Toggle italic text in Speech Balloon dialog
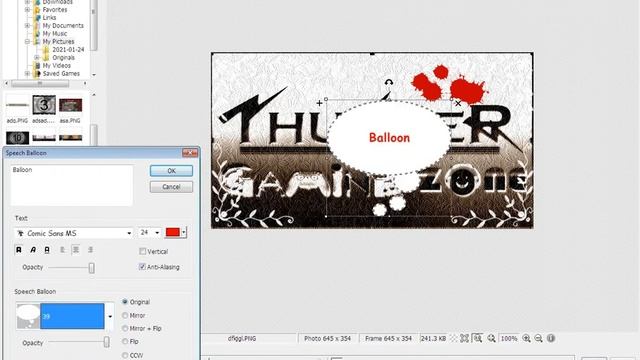Screen dimensions: 640x360 [33, 250]
